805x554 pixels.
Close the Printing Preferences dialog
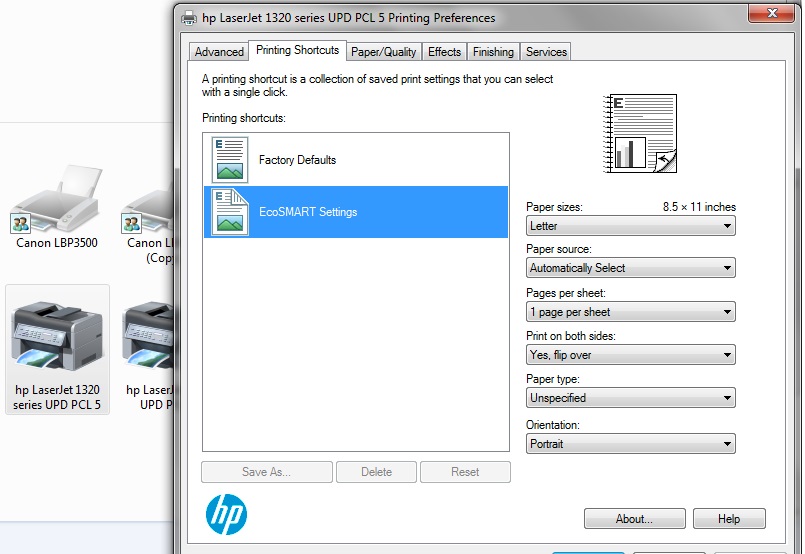point(772,13)
